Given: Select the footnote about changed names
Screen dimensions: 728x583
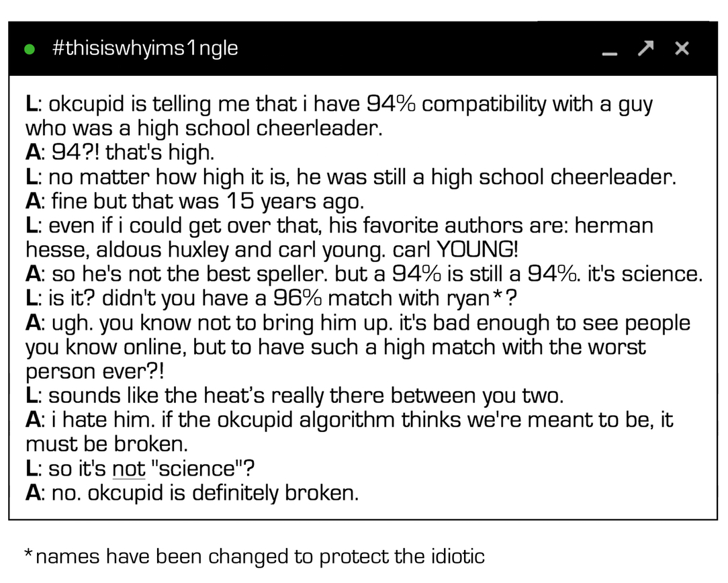Looking at the screenshot, I should coord(254,556).
